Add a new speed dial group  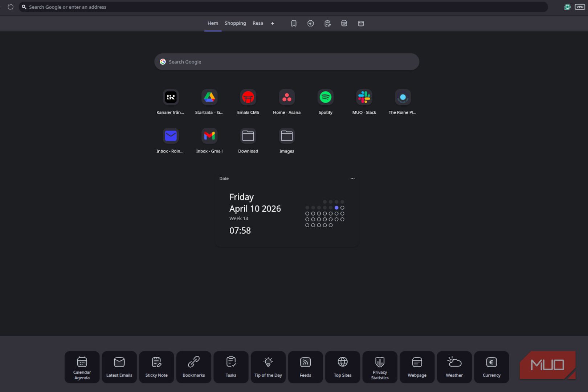click(273, 23)
